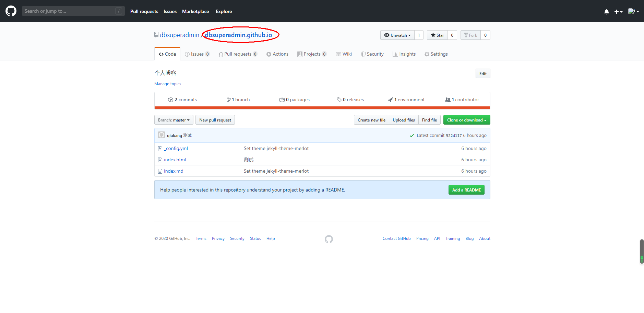View the 2 commits history
The height and width of the screenshot is (313, 644).
point(182,100)
